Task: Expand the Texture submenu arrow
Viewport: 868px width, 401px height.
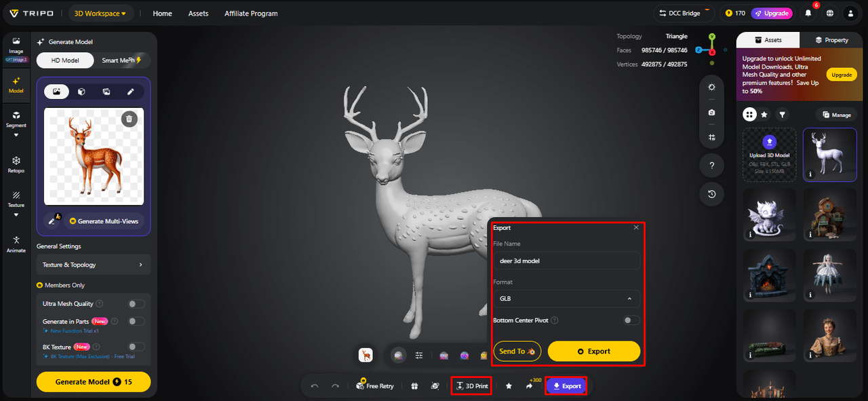Action: (x=16, y=215)
